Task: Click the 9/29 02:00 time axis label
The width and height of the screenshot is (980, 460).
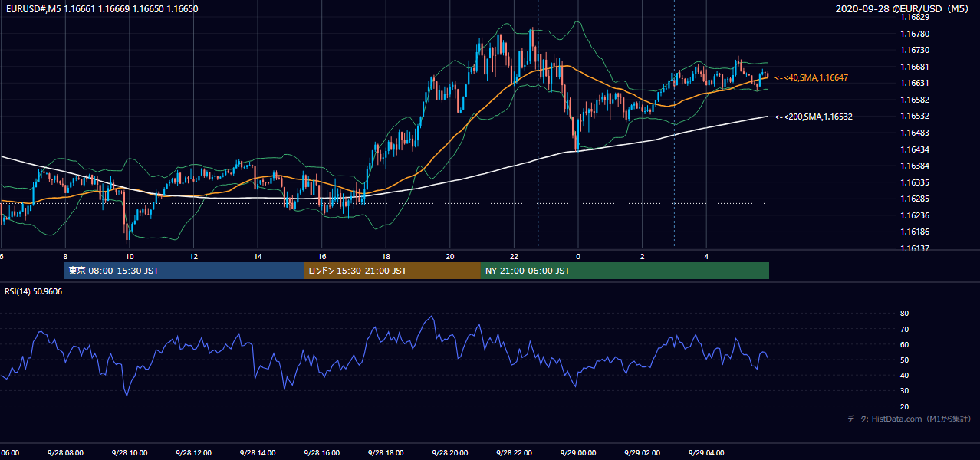Action: click(642, 452)
